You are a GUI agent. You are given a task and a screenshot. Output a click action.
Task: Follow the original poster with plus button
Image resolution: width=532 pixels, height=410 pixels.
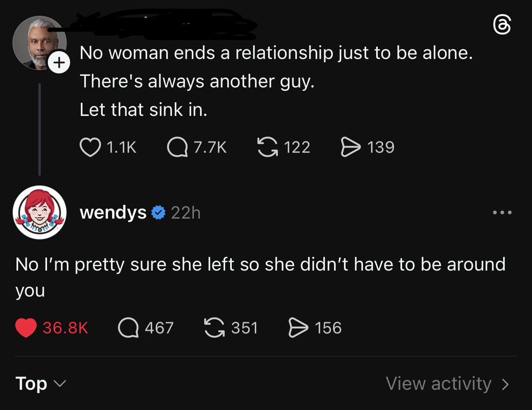[x=59, y=62]
